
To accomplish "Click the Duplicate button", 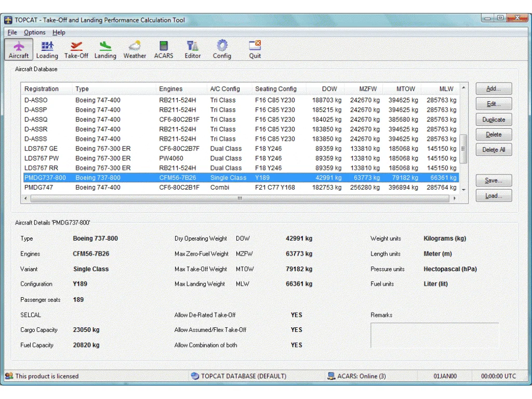I will [x=494, y=119].
